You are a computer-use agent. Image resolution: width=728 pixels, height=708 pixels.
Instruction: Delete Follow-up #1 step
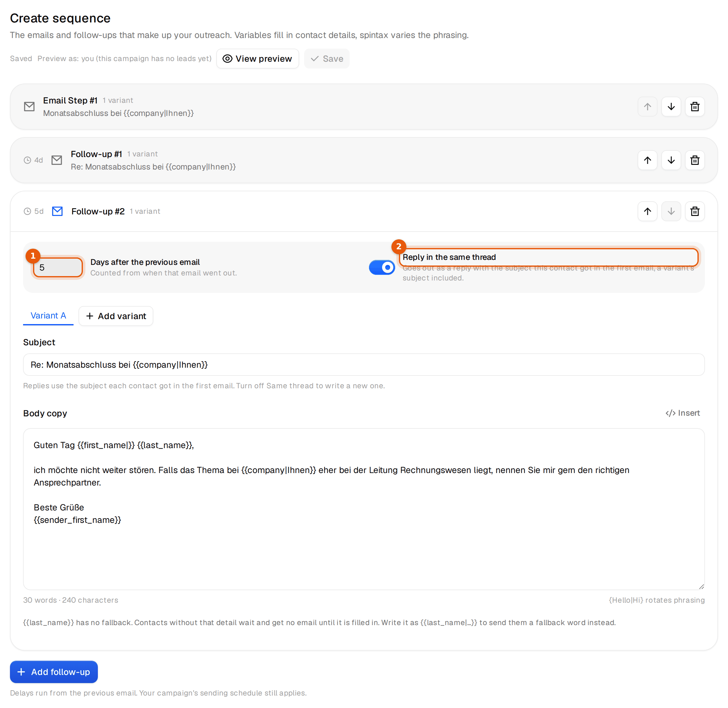point(695,160)
